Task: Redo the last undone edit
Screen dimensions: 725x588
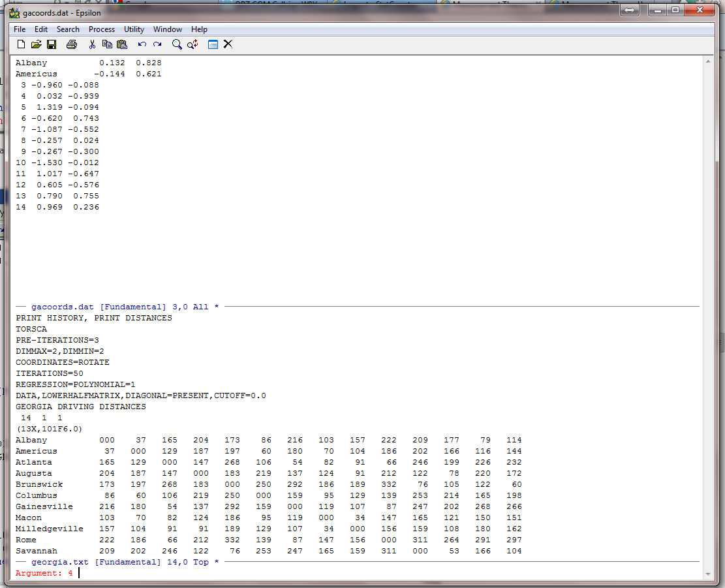Action: (x=157, y=44)
